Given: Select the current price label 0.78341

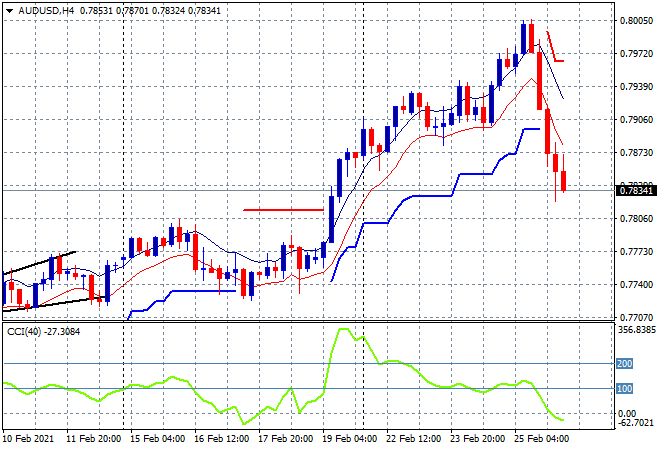Looking at the screenshot, I should click(x=637, y=191).
